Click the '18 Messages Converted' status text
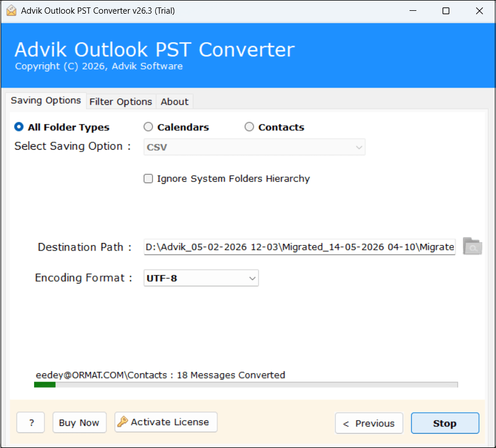Image resolution: width=496 pixels, height=448 pixels. click(x=231, y=375)
